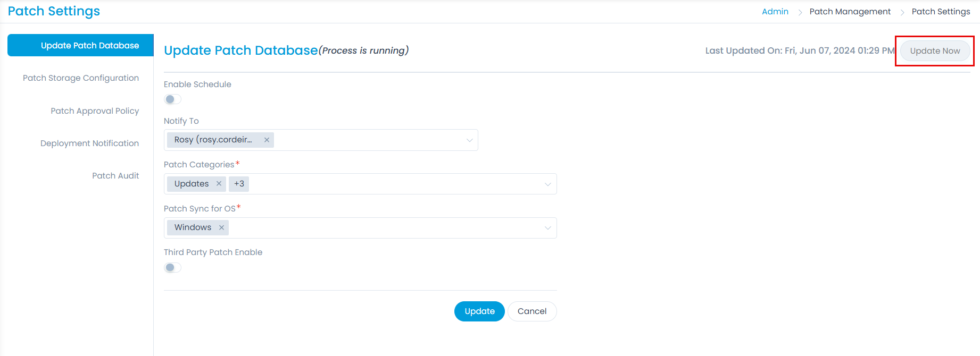Remove the Windows OS tag
Screen dimensions: 980x356
coord(221,227)
